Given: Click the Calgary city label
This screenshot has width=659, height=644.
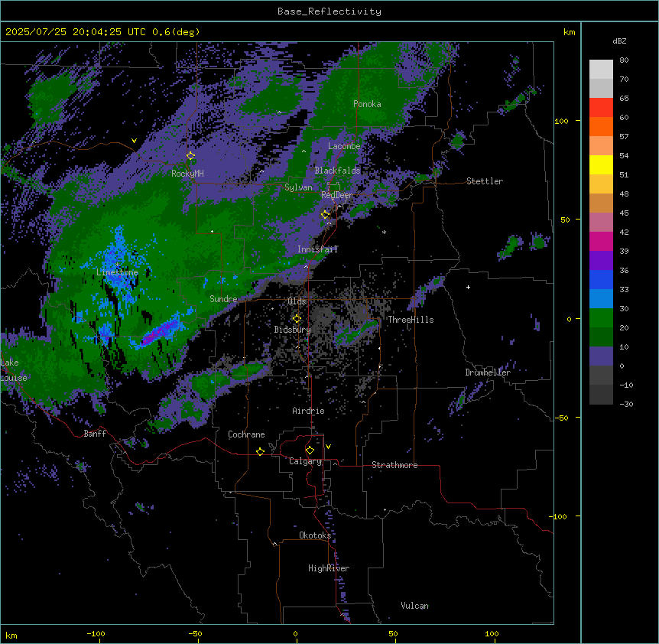Looking at the screenshot, I should tap(306, 461).
